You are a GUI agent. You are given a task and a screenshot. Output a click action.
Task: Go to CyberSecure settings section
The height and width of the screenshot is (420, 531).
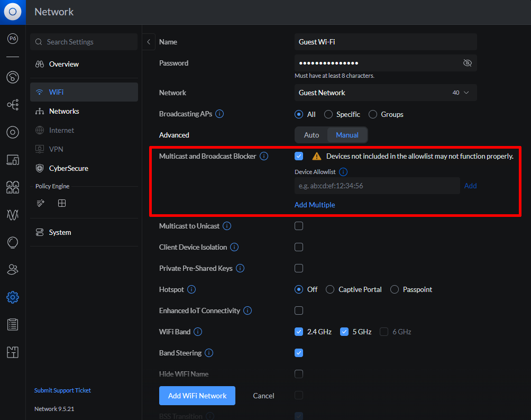(68, 168)
